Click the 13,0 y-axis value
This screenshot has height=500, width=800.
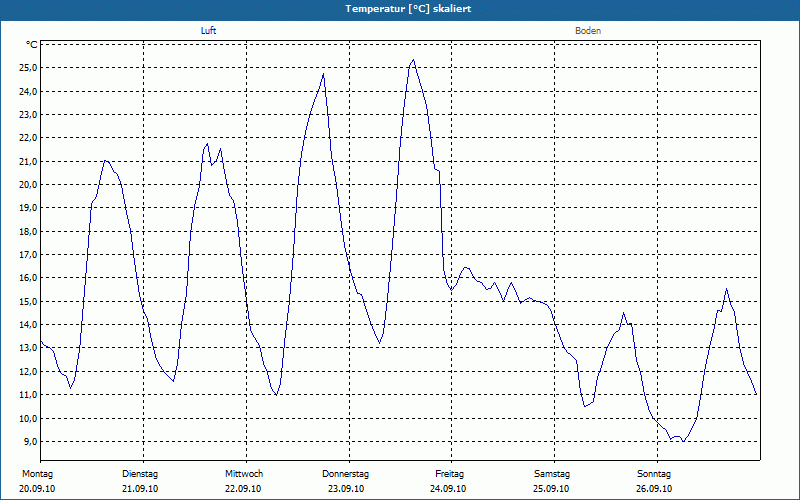(28, 348)
